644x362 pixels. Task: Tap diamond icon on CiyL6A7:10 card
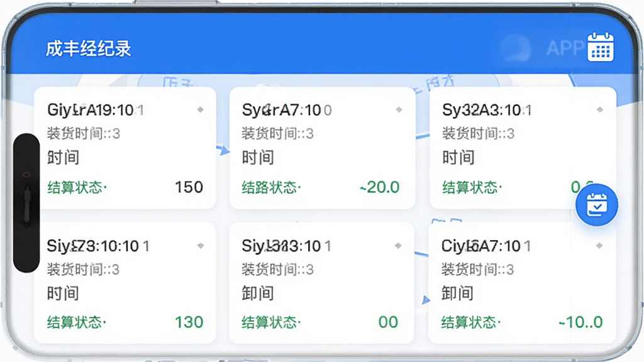(599, 246)
